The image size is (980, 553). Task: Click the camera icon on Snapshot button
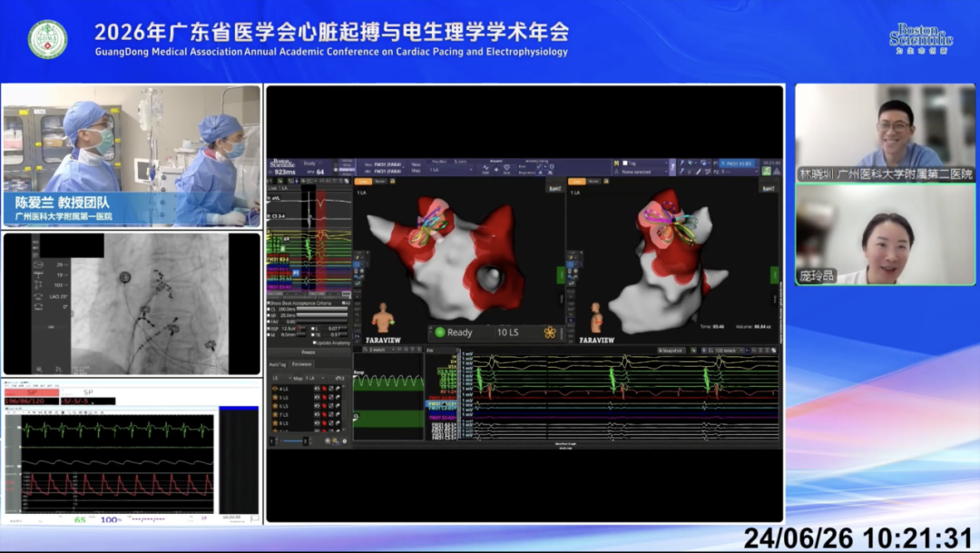point(661,351)
